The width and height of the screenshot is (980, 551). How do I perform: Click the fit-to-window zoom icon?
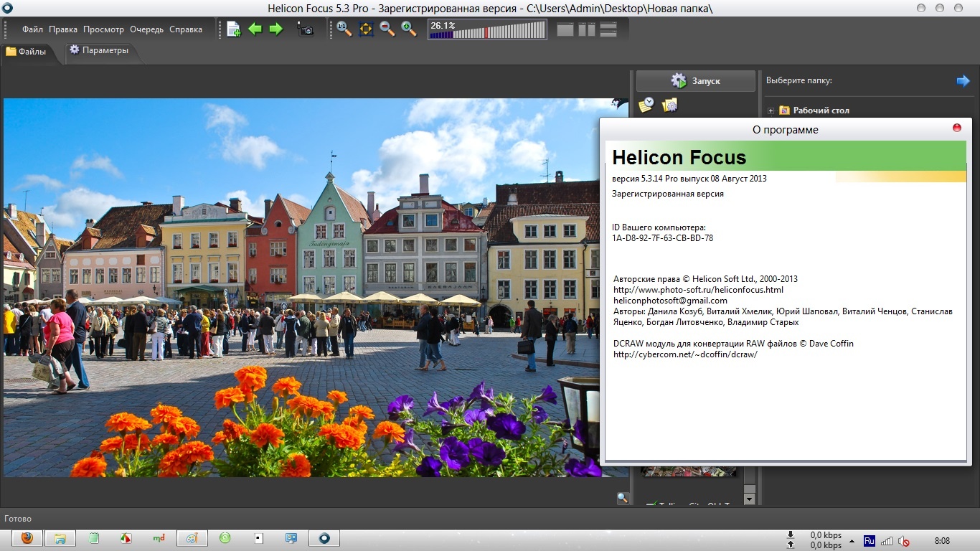(x=366, y=29)
